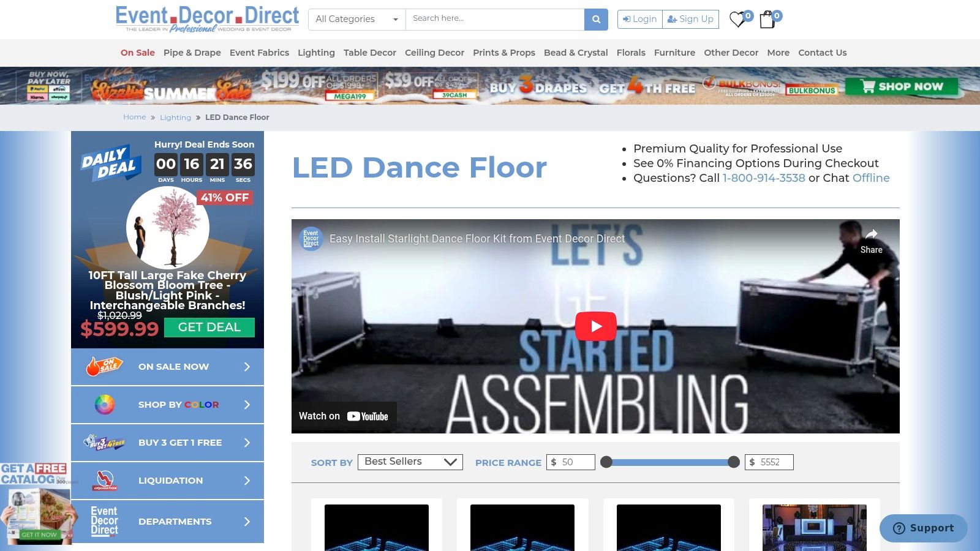Click the price range minimum slider handle
Image resolution: width=980 pixels, height=551 pixels.
pyautogui.click(x=606, y=462)
